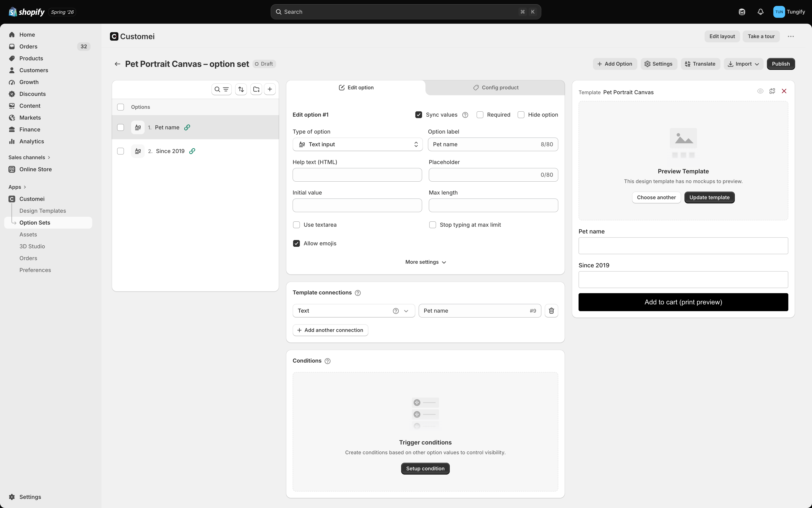Toggle the Allow emojis checkbox
812x508 pixels.
(x=296, y=244)
